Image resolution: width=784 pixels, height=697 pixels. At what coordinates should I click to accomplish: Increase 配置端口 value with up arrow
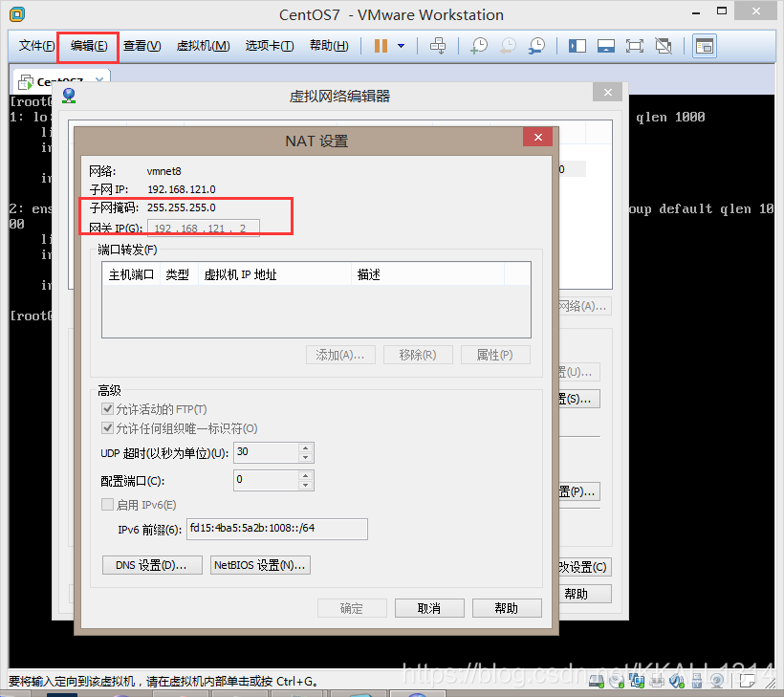pyautogui.click(x=306, y=475)
